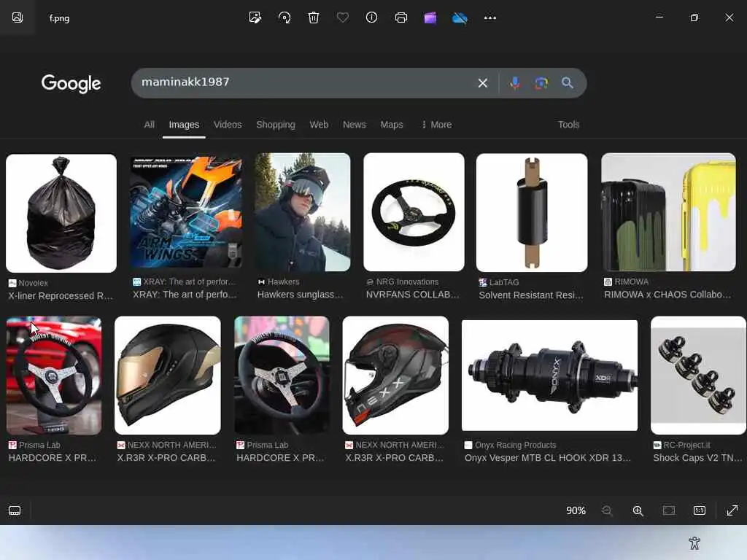Zoom out with the minus magnifier
747x560 pixels.
[608, 510]
